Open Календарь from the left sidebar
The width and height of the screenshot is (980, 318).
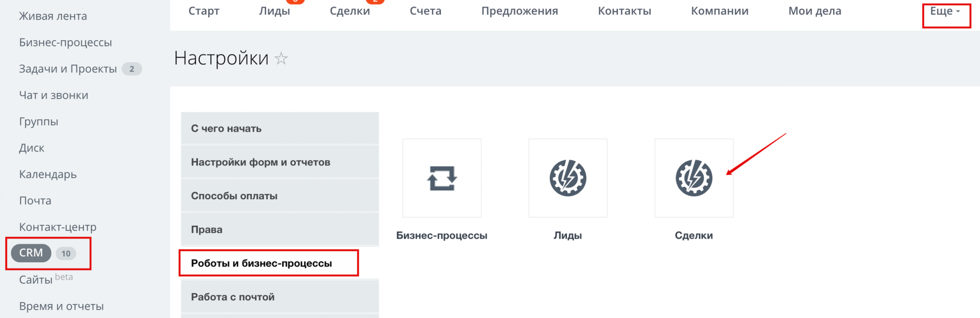pos(48,174)
